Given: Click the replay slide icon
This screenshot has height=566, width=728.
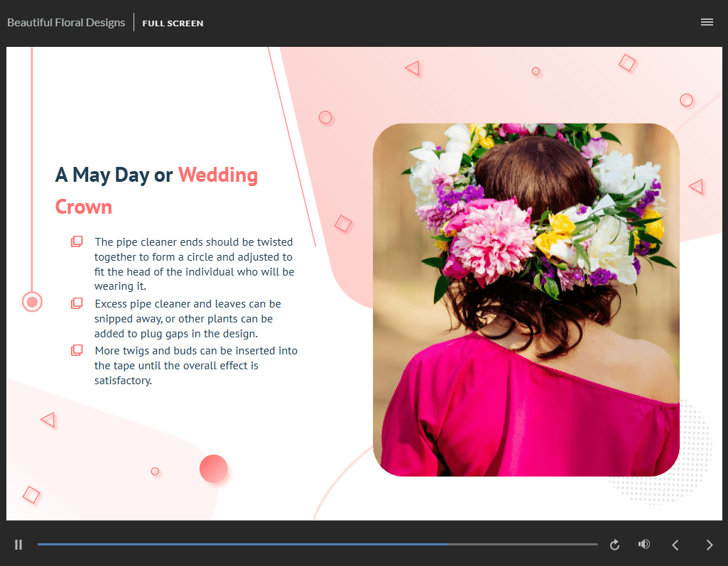Looking at the screenshot, I should pos(615,545).
